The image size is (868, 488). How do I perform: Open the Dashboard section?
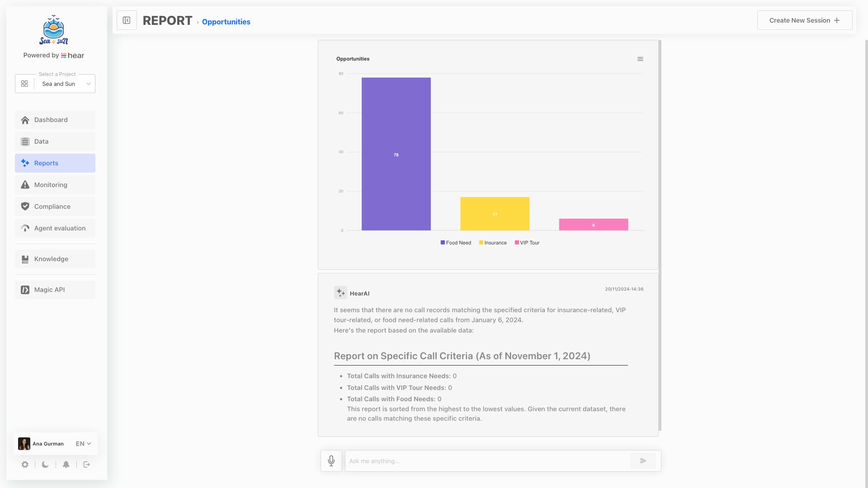coord(51,120)
